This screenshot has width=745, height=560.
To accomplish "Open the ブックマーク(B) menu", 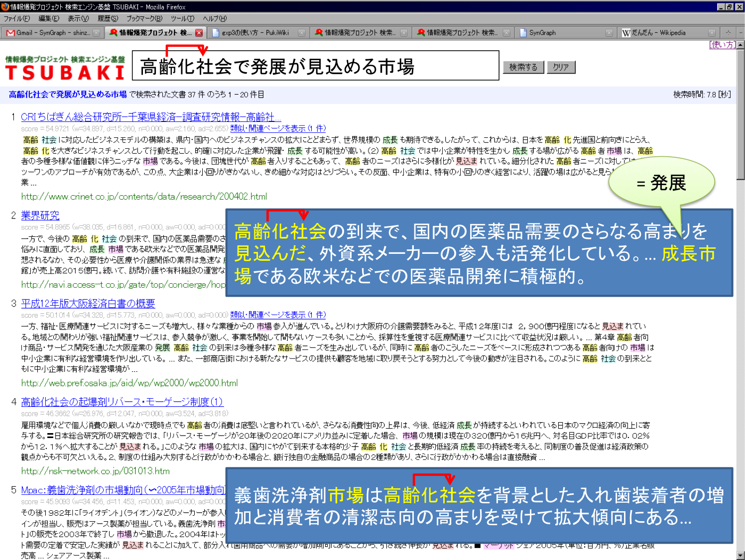I will click(144, 18).
